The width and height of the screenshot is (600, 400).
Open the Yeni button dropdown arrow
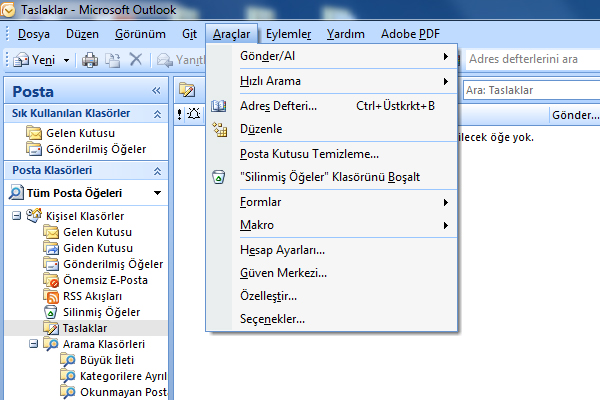click(66, 60)
